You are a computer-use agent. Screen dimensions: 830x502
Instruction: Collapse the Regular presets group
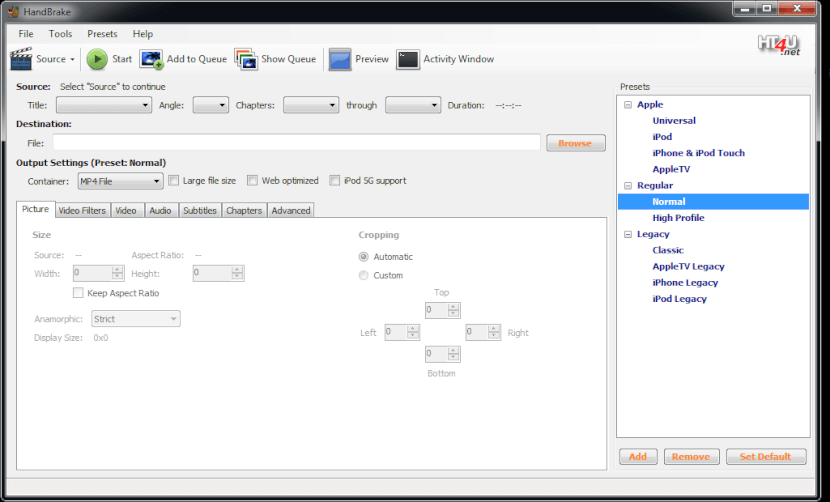point(628,186)
